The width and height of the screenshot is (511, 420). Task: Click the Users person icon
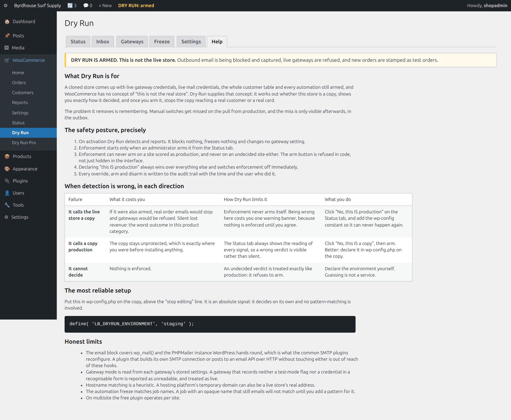tap(7, 193)
